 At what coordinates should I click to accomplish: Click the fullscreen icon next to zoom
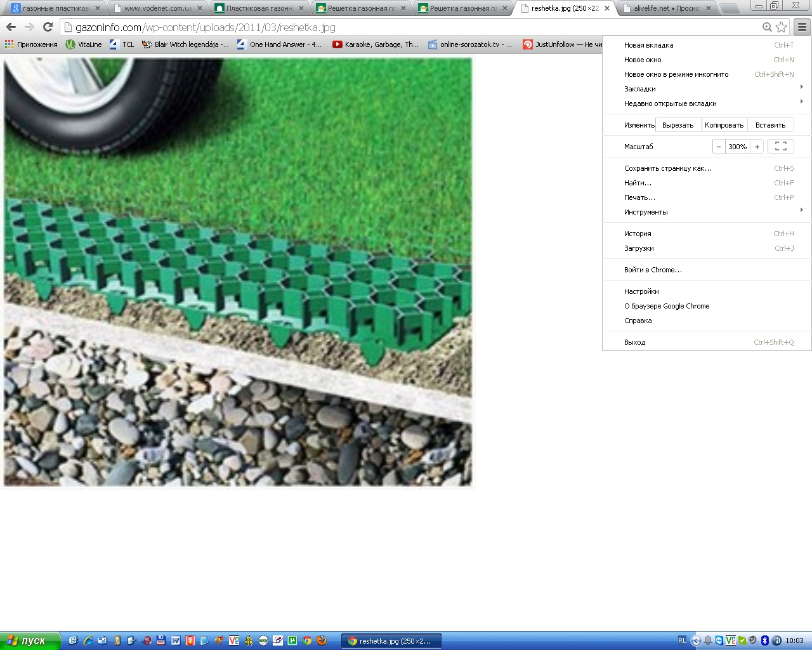coord(781,147)
